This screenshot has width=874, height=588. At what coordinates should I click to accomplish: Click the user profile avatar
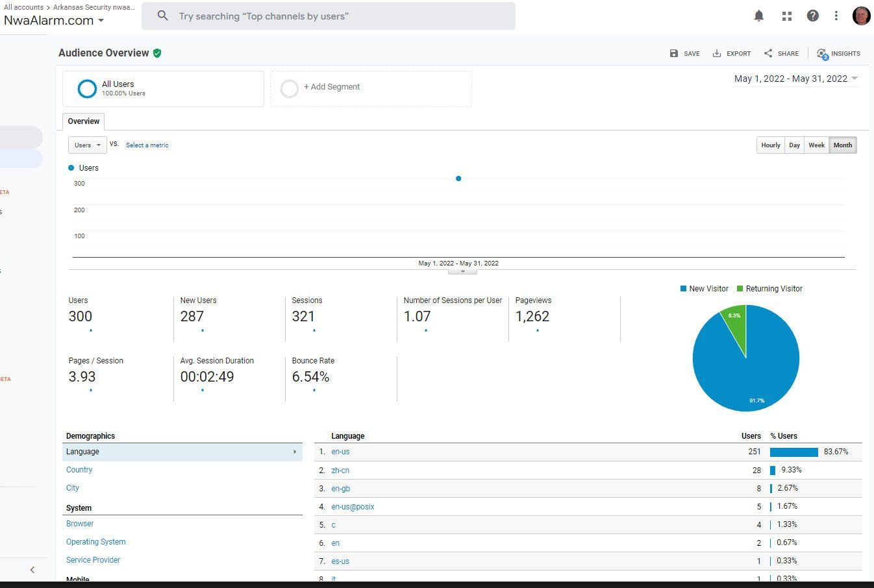pos(861,16)
